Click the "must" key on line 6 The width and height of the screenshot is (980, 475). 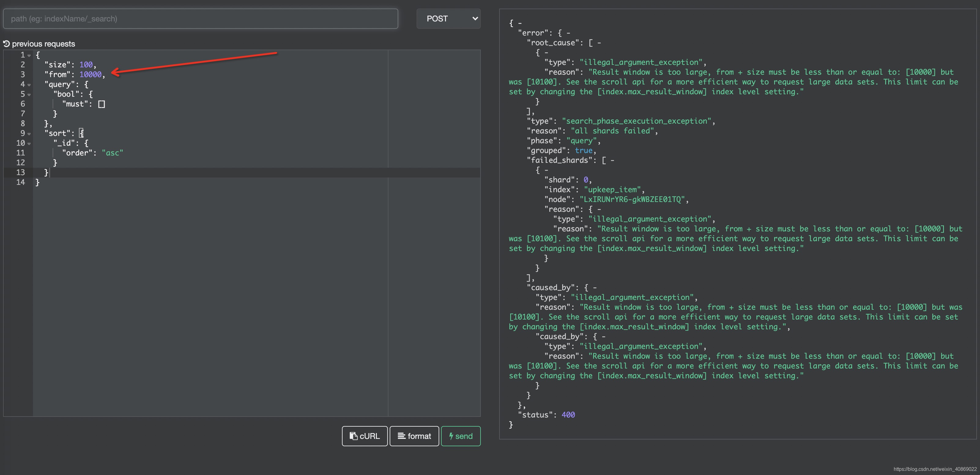[75, 104]
